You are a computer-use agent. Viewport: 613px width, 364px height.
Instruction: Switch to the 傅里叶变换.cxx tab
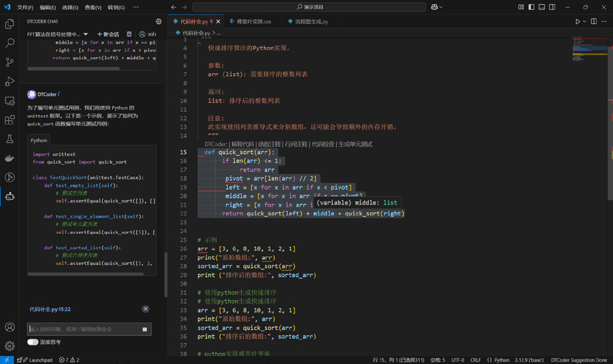(x=254, y=21)
